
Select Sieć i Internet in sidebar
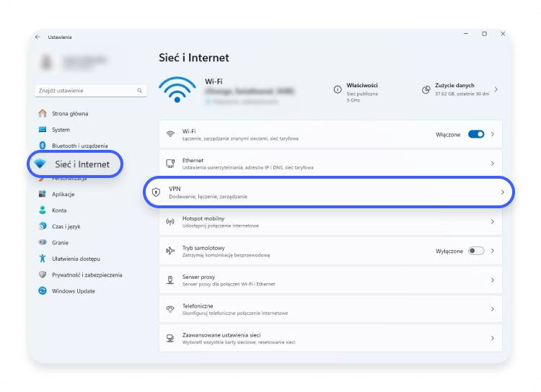click(x=75, y=164)
